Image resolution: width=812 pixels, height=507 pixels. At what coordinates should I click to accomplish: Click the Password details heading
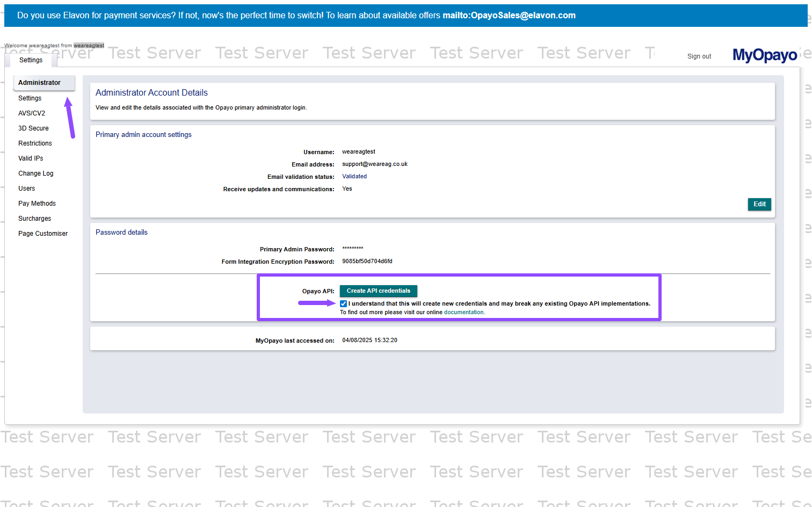click(121, 233)
